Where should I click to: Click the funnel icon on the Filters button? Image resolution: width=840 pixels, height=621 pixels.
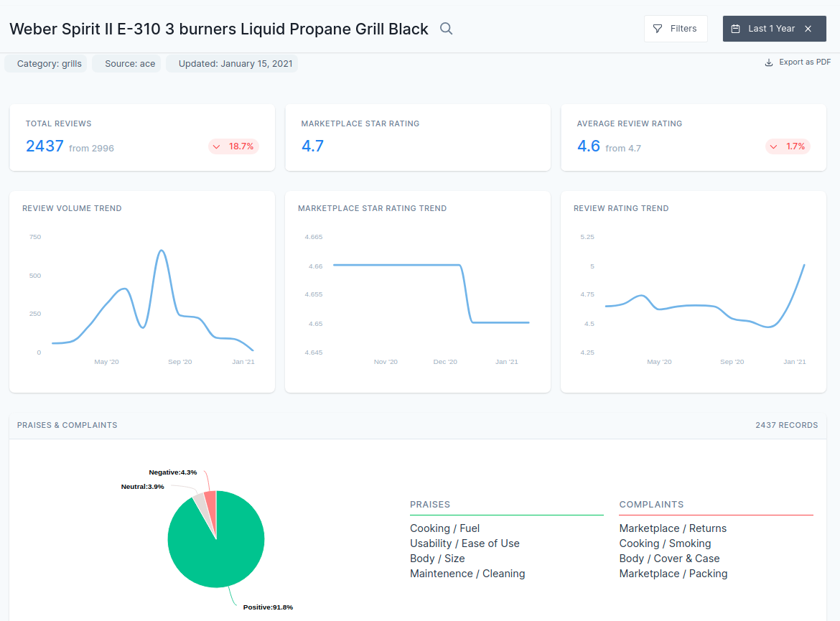(x=657, y=29)
